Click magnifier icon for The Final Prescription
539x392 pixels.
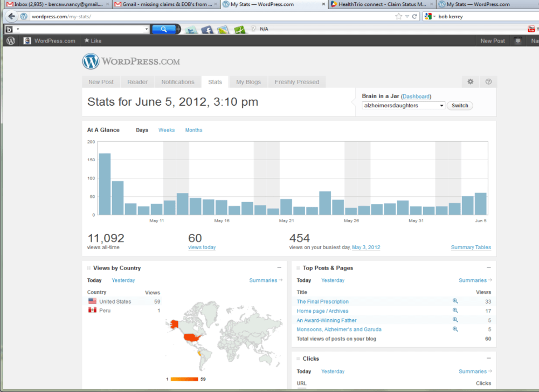(x=455, y=301)
